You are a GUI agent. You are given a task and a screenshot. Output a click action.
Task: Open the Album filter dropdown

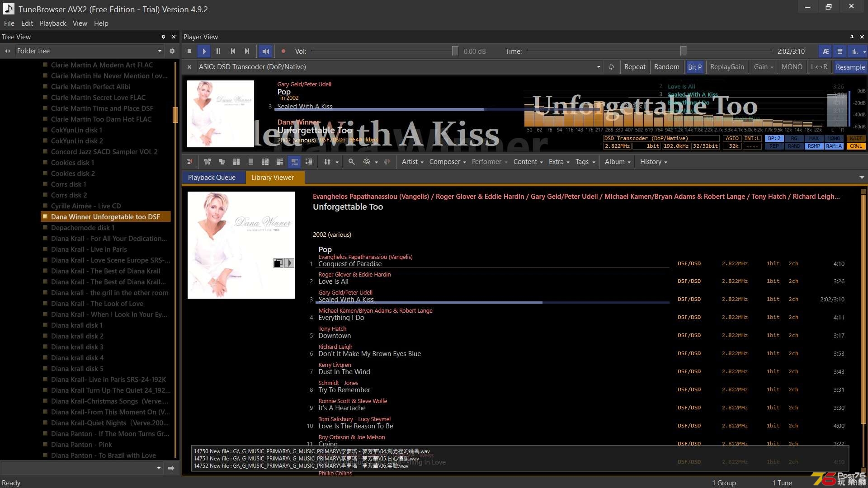617,161
